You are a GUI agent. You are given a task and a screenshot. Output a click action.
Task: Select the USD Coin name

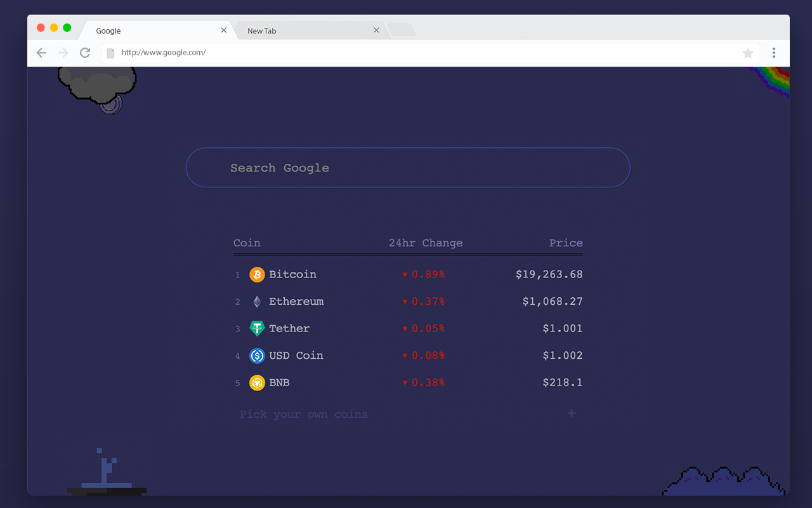296,356
